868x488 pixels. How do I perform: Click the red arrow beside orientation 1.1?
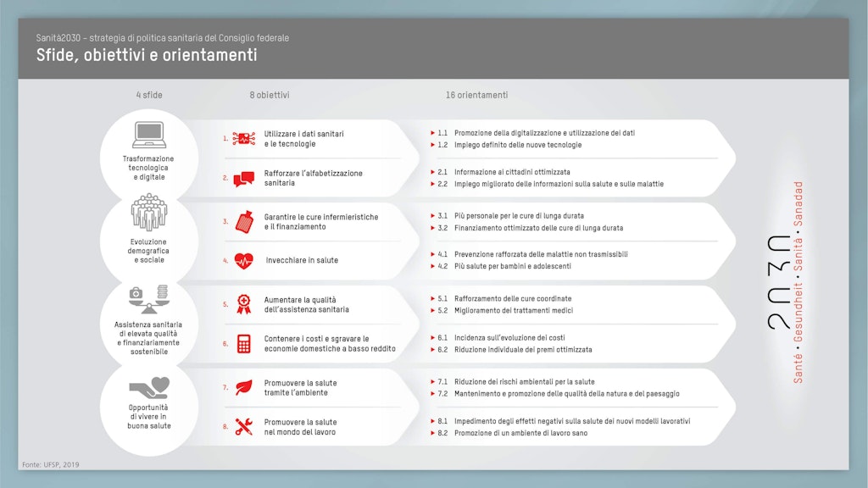pos(432,133)
